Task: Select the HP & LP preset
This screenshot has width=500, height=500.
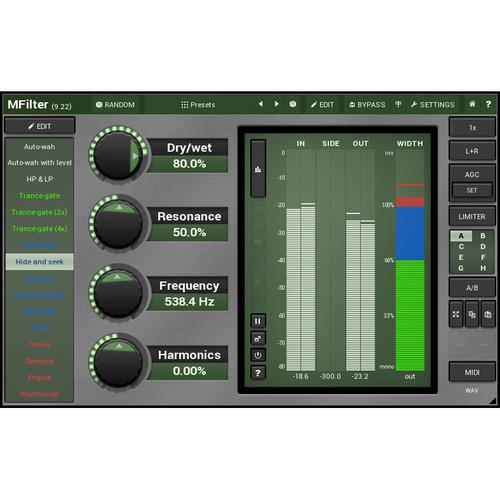Action: [x=40, y=179]
